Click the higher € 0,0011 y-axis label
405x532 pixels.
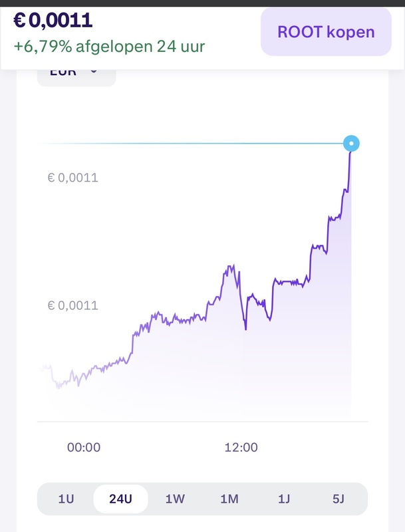click(x=73, y=178)
